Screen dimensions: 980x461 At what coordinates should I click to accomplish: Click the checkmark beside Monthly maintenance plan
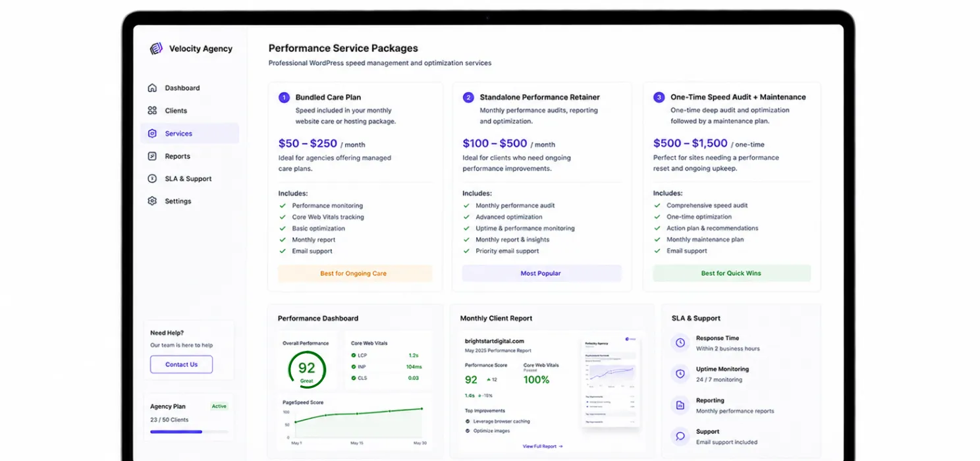pyautogui.click(x=657, y=240)
